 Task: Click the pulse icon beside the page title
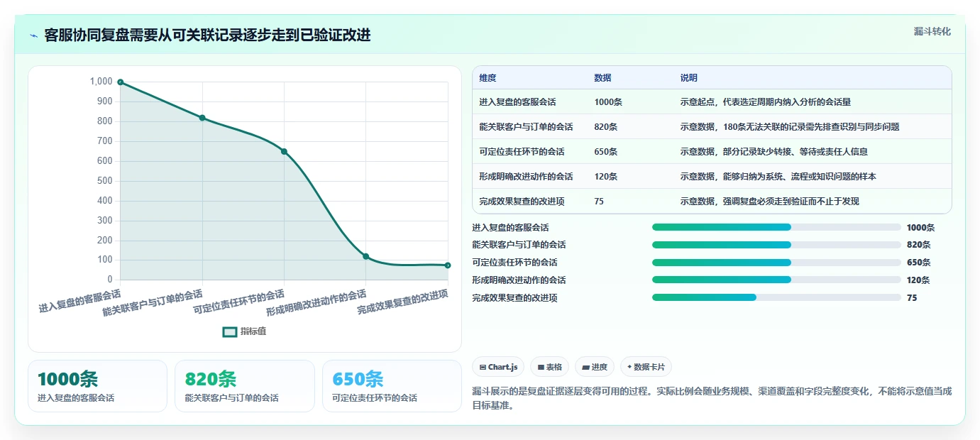coord(33,35)
